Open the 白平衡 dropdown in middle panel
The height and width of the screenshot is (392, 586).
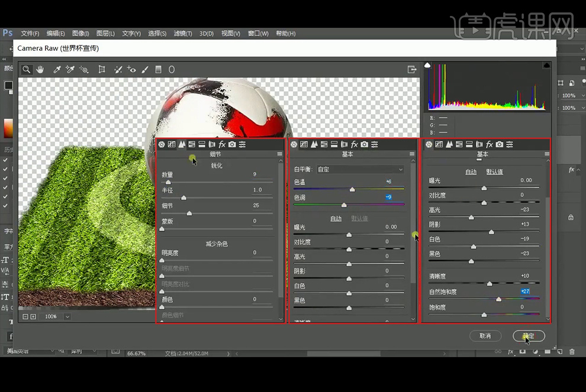tap(360, 169)
